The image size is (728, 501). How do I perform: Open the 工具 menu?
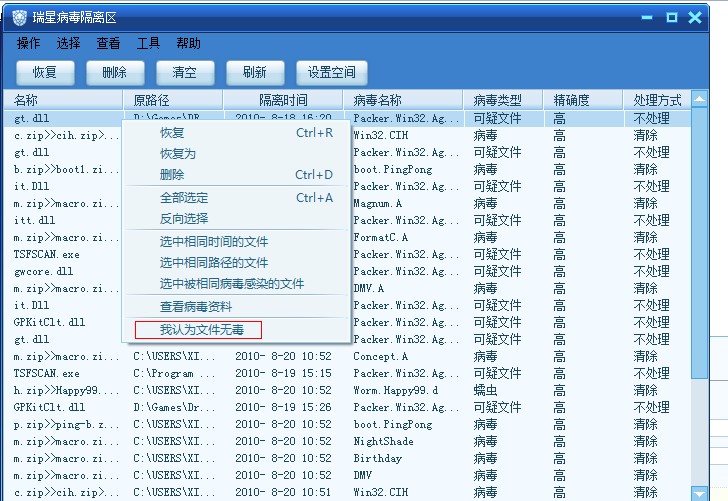click(148, 43)
